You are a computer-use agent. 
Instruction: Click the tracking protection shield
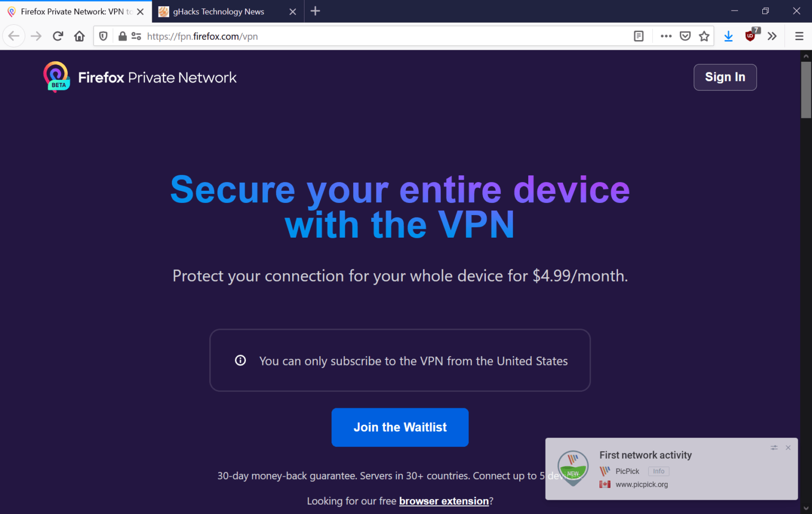point(103,36)
